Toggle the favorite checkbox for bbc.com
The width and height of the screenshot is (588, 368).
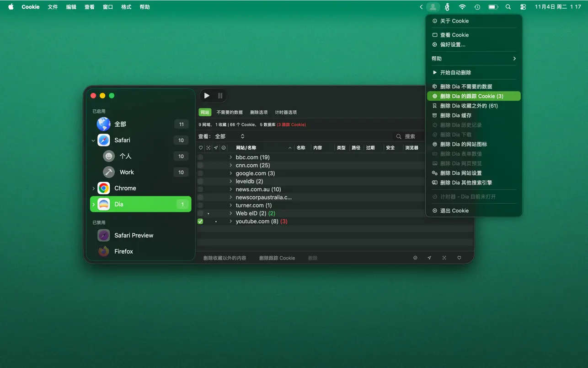point(200,157)
